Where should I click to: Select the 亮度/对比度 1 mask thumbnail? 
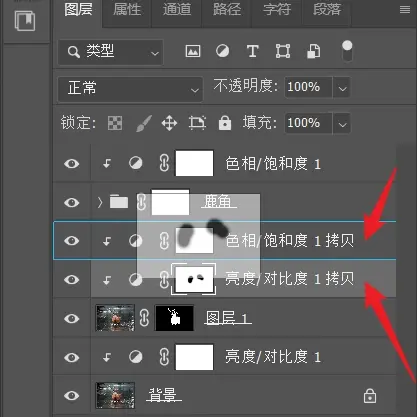[x=194, y=357]
